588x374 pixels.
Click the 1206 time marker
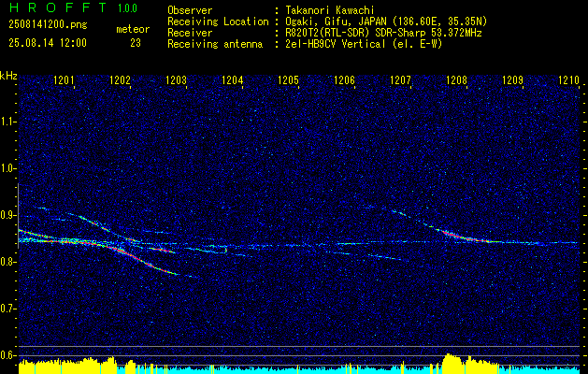[344, 79]
